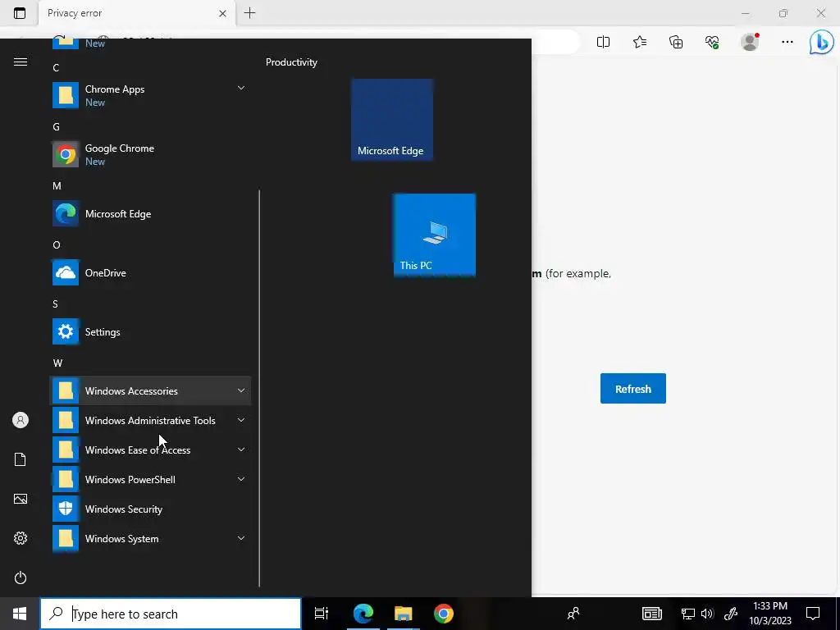Open the user account icon in Start sidebar
The width and height of the screenshot is (840, 630).
click(x=21, y=420)
